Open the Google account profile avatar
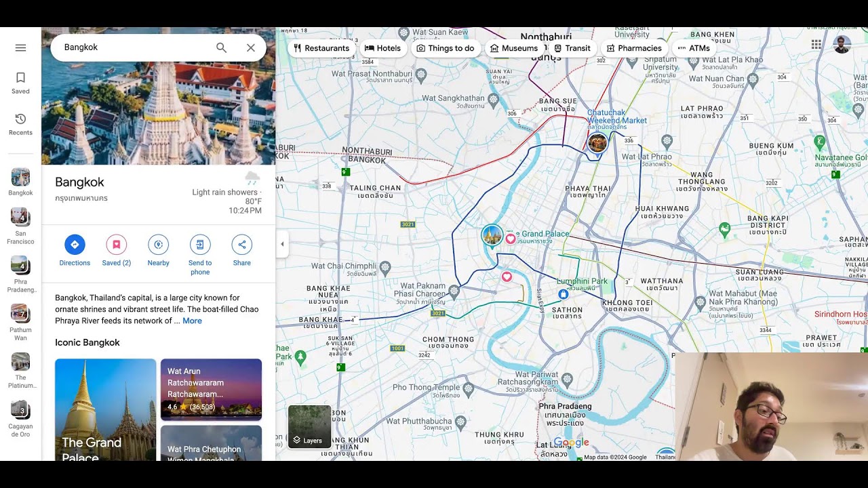868x488 pixels. [842, 45]
